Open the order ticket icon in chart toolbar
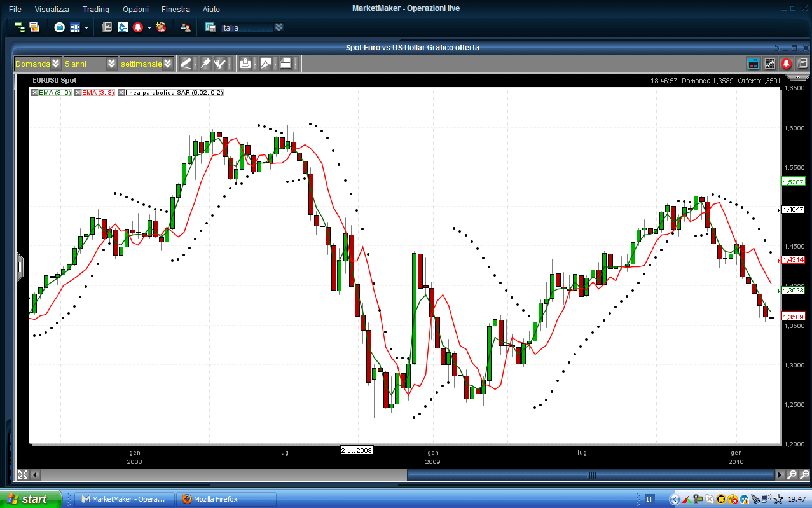Screen dimensions: 812x508 click(x=754, y=64)
